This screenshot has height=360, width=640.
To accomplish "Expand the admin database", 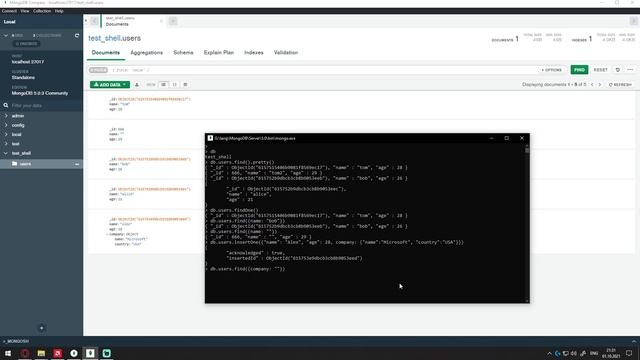I will pos(6,116).
